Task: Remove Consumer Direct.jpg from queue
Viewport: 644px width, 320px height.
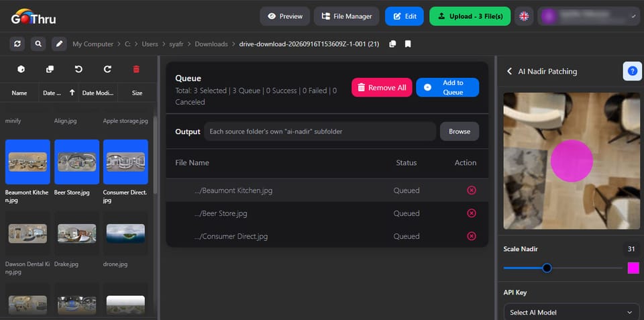Action: click(x=472, y=236)
